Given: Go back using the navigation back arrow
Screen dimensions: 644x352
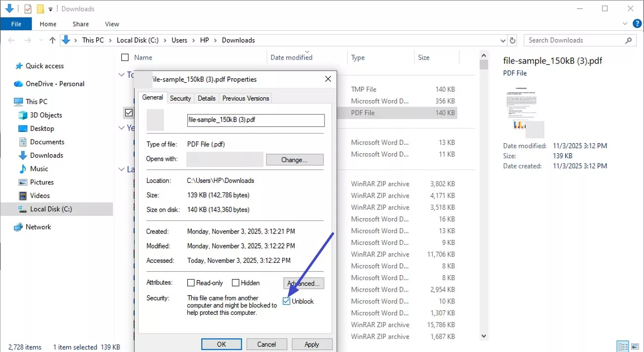Looking at the screenshot, I should point(11,40).
